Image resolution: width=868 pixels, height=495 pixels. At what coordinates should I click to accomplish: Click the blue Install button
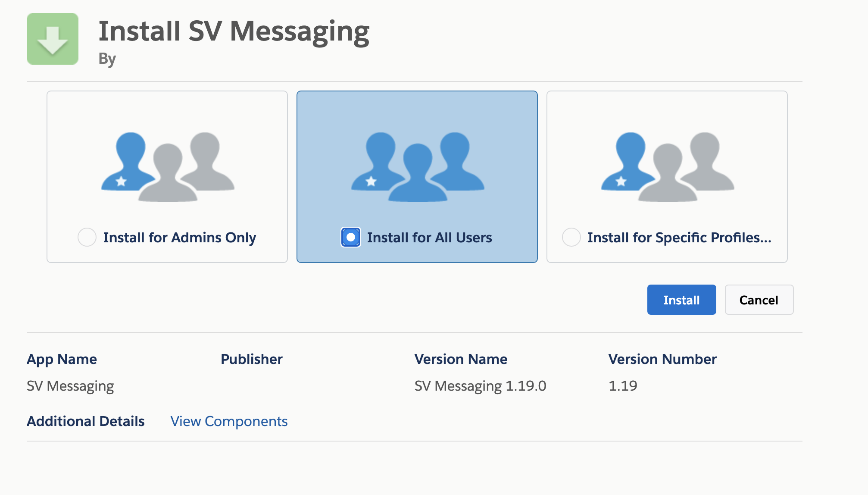681,300
